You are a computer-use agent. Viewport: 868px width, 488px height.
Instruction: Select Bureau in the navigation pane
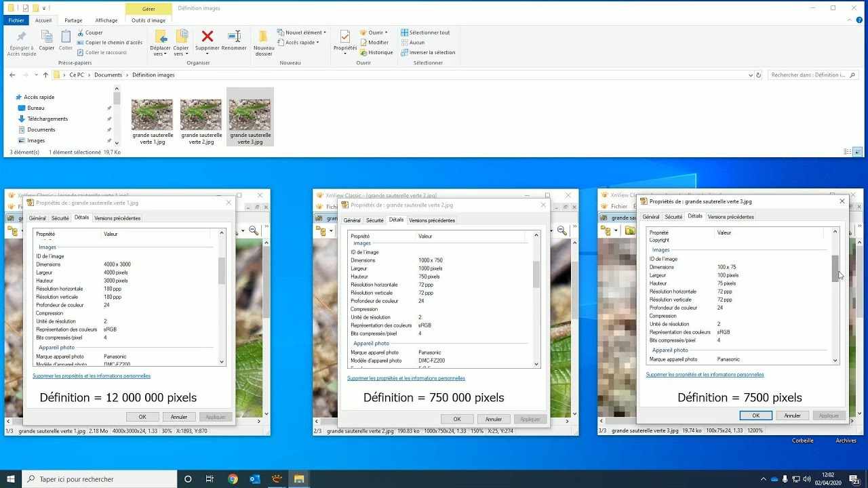tap(36, 108)
